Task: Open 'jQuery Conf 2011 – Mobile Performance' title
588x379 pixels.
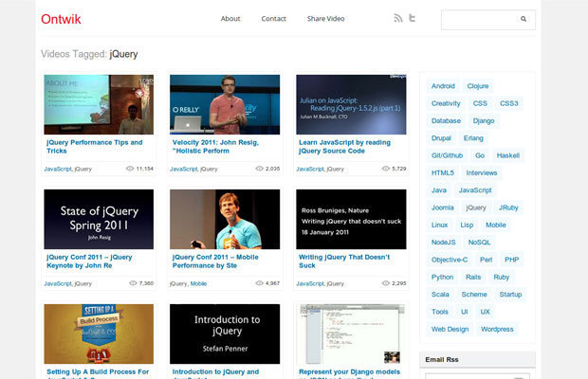Action: coord(215,261)
